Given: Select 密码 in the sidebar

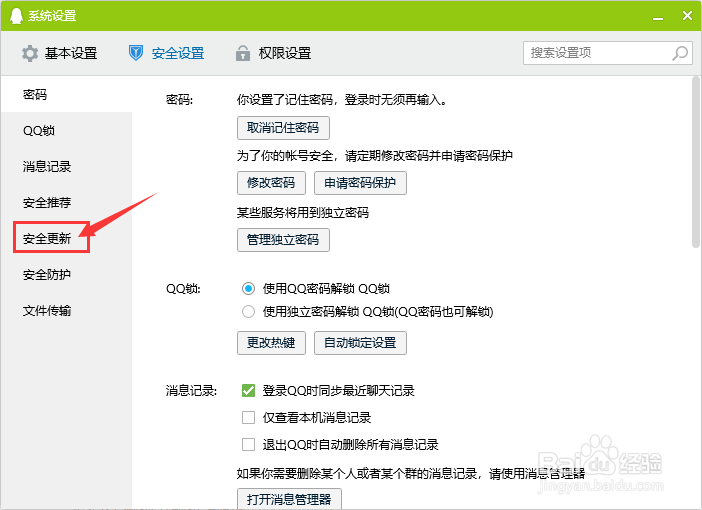Looking at the screenshot, I should click(66, 94).
